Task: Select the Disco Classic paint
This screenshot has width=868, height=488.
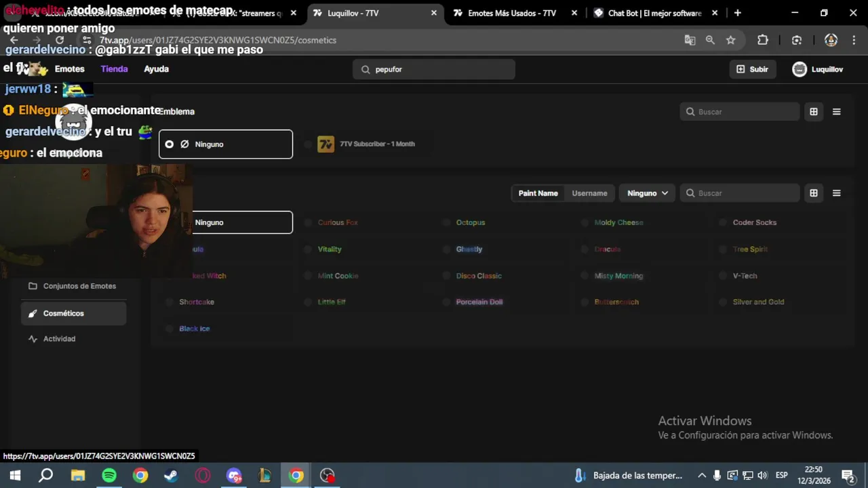Action: click(479, 276)
